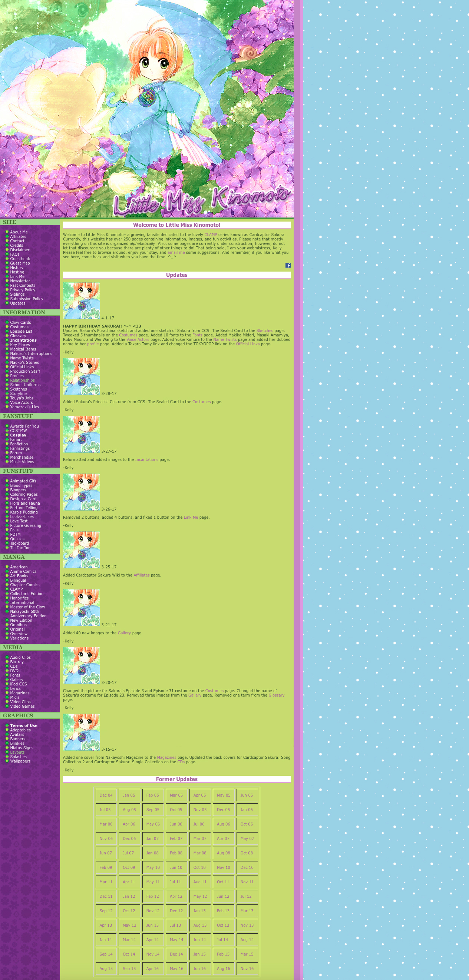The height and width of the screenshot is (980, 469).
Task: Open the Cosplay sidebar link
Action: pos(18,435)
